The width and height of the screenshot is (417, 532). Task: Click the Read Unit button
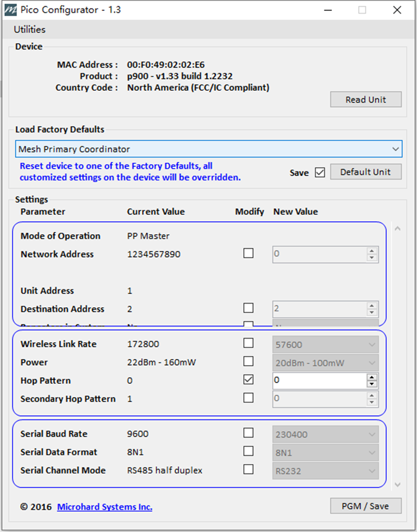[x=366, y=100]
